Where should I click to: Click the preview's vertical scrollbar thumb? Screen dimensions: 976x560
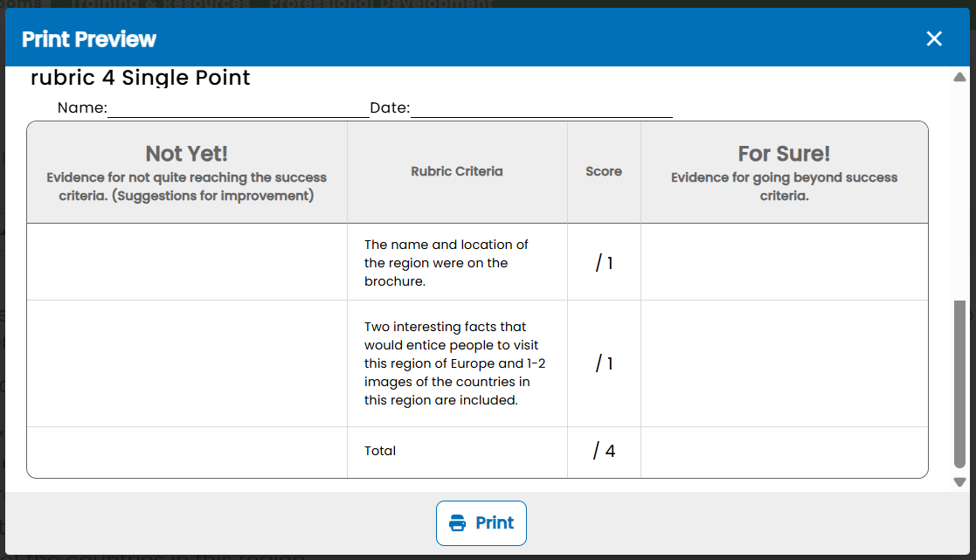pos(959,384)
